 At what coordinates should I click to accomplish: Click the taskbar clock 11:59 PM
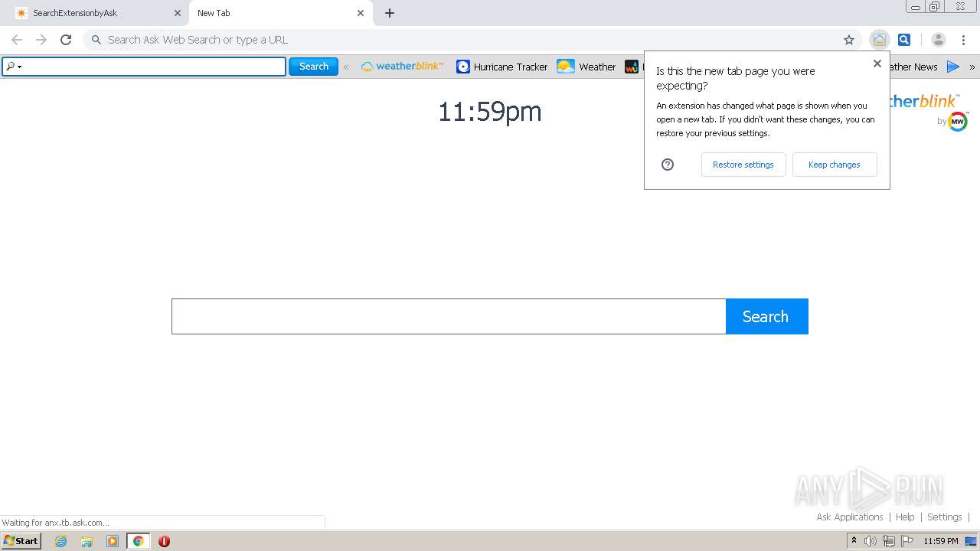(x=941, y=541)
